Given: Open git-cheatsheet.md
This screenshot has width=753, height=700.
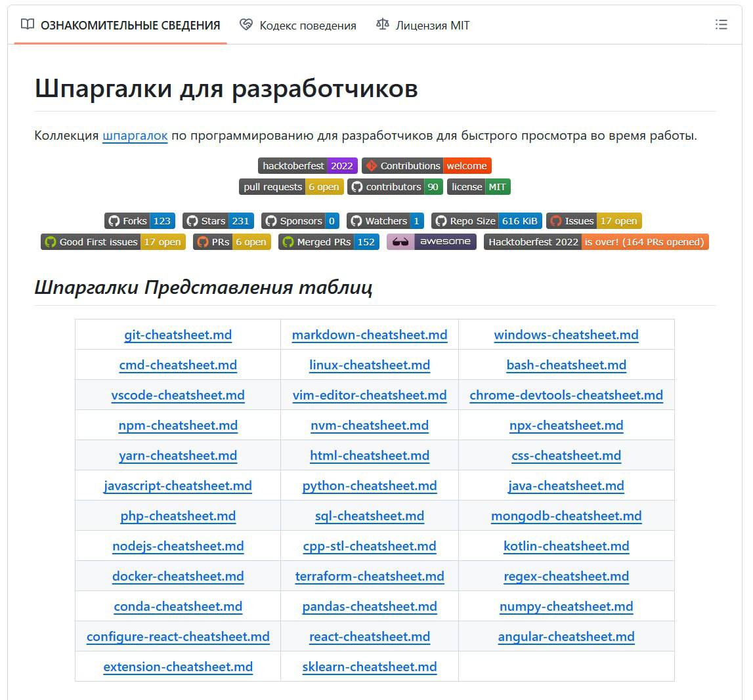Looking at the screenshot, I should [x=178, y=335].
